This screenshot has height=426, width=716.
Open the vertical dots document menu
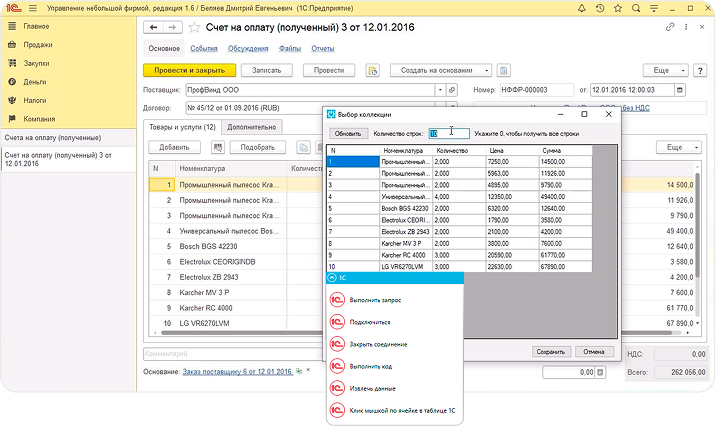[686, 27]
